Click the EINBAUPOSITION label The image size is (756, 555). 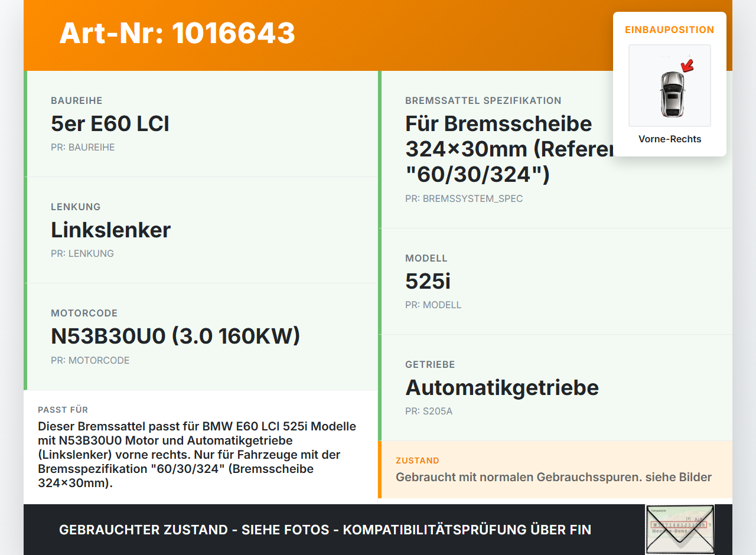[670, 30]
